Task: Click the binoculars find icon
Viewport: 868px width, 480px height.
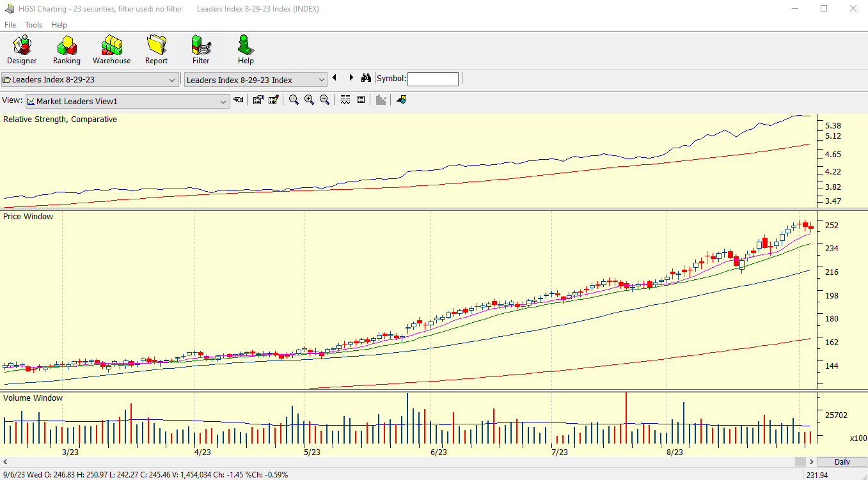Action: 366,78
